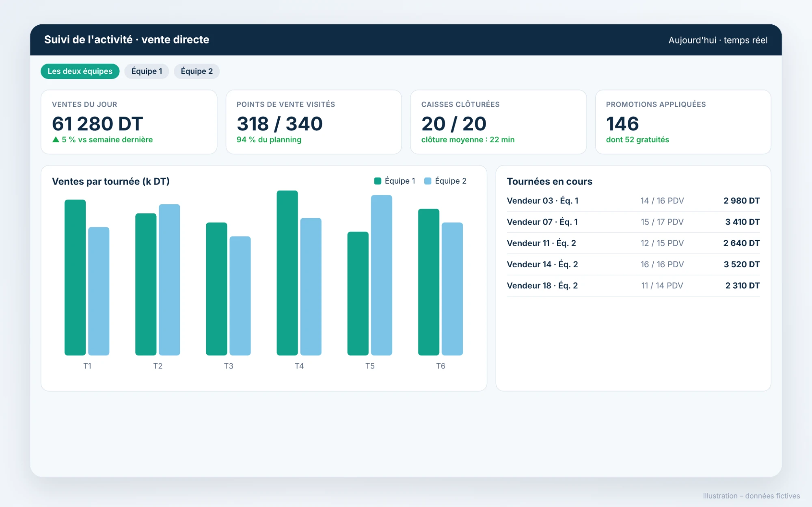This screenshot has height=507, width=812.
Task: Click the T3 Équipe 1 green bar
Action: click(216, 289)
